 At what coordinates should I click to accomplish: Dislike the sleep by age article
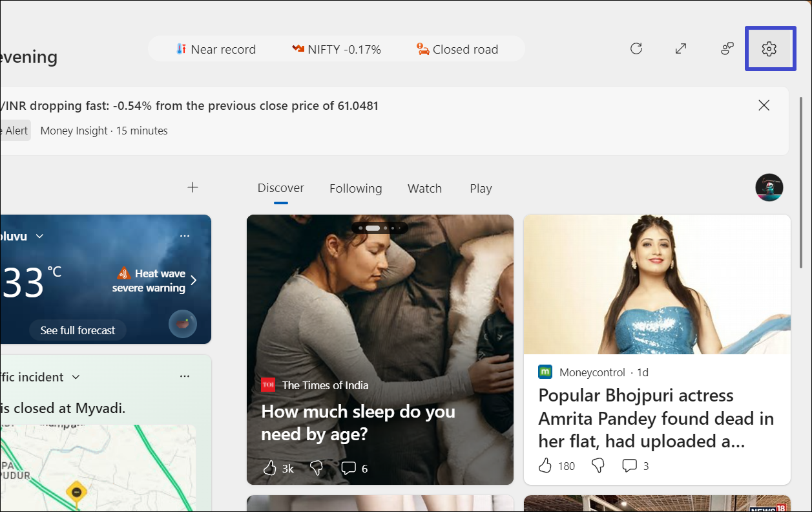(317, 467)
